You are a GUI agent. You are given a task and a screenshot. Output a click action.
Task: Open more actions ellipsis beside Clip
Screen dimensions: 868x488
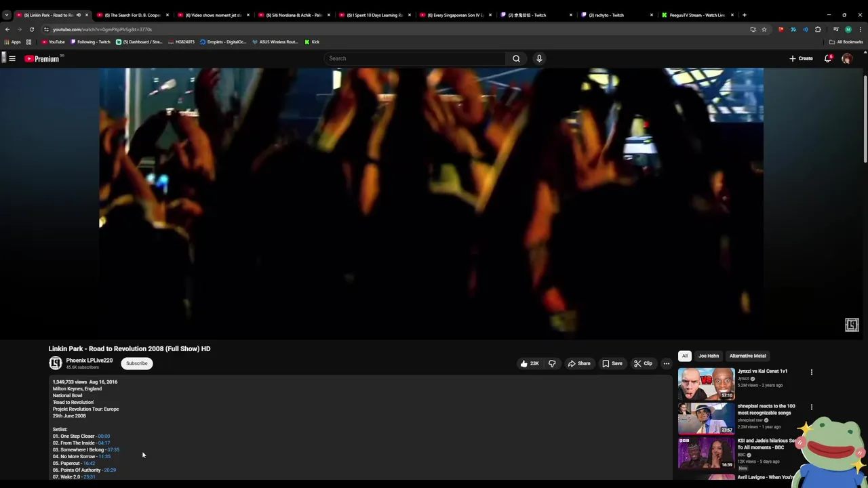[666, 363]
